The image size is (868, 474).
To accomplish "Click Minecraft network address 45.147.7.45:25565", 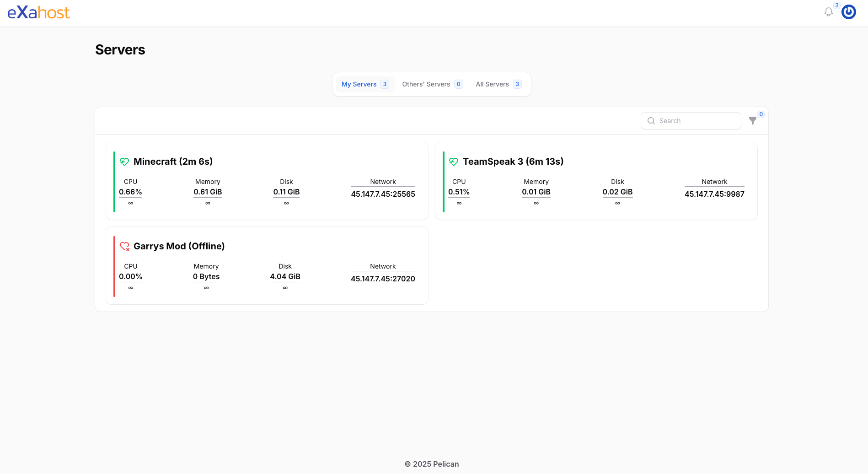I will [383, 194].
